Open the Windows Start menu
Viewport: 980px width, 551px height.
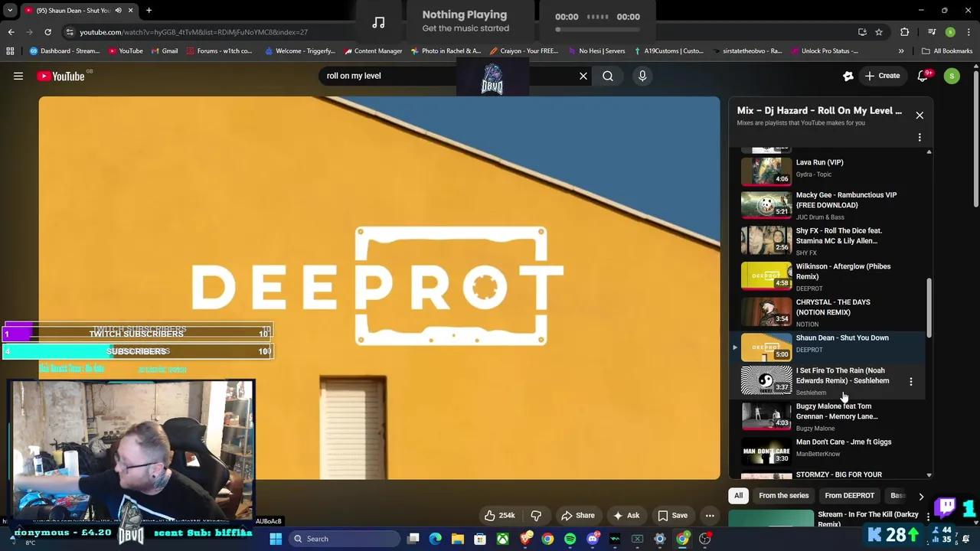point(276,539)
